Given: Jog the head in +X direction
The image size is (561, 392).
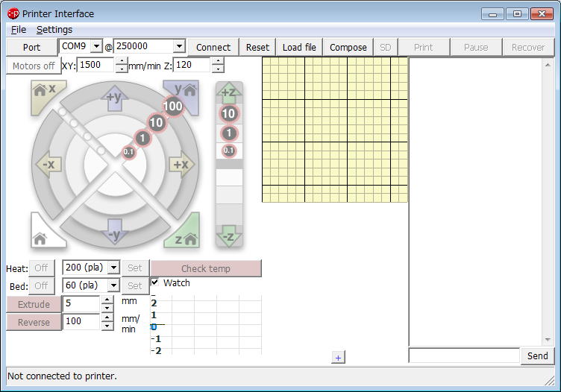Looking at the screenshot, I should pos(182,165).
